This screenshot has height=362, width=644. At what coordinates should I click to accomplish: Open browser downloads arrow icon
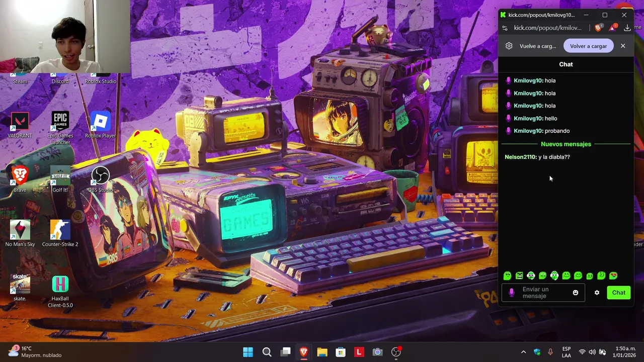[627, 28]
